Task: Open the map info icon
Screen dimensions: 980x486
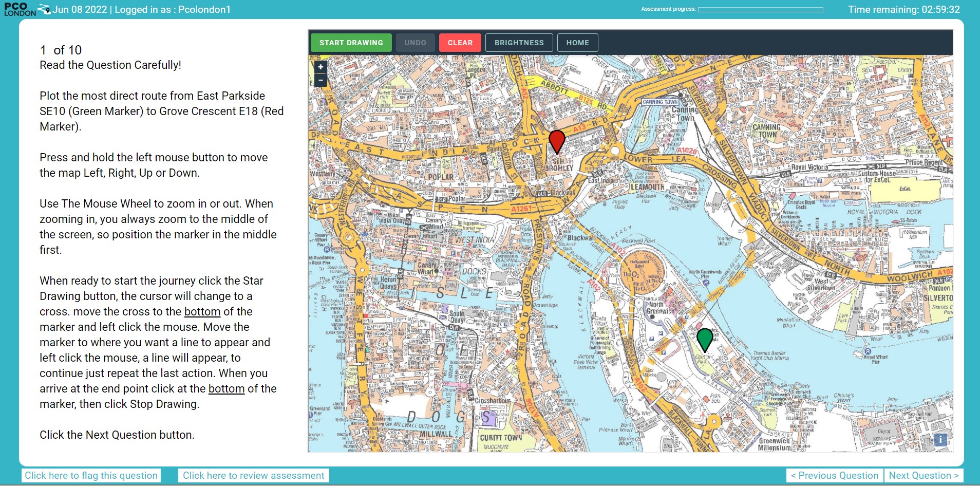Action: pos(940,439)
